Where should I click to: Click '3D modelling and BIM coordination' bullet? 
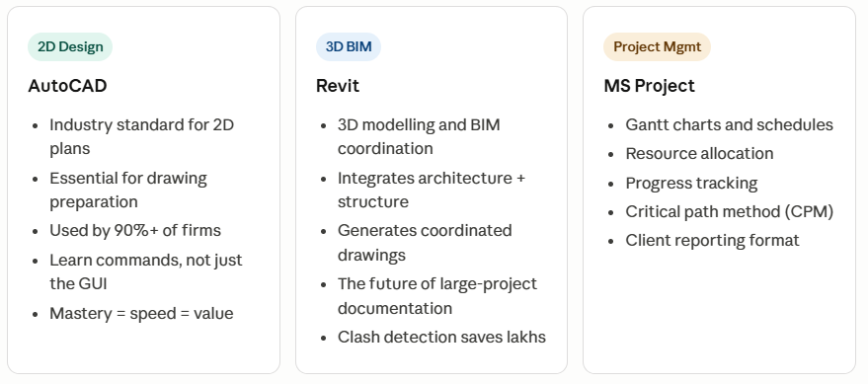(419, 136)
